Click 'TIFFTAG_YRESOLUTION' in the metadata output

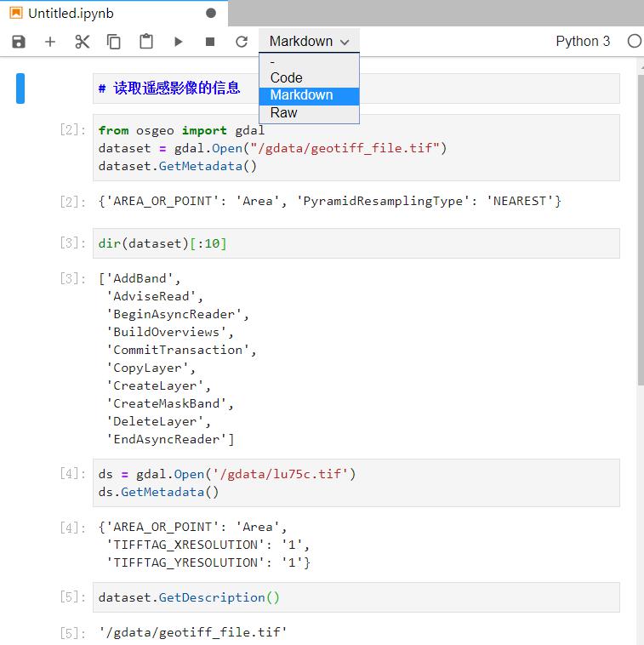(185, 562)
